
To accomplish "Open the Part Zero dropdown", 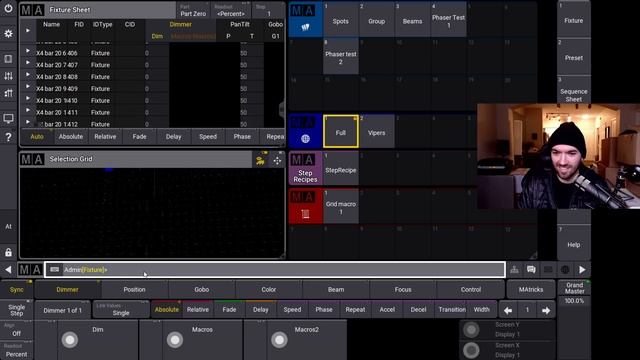I will tap(193, 10).
